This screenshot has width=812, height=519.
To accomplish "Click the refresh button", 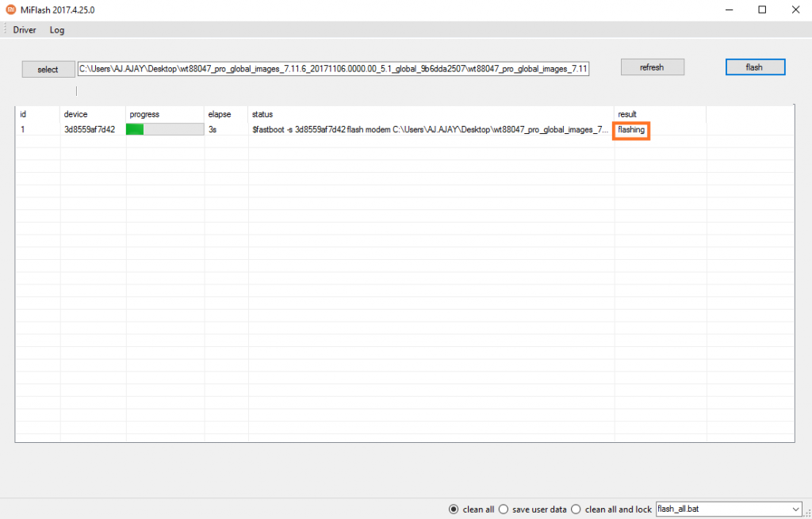I will coord(653,67).
